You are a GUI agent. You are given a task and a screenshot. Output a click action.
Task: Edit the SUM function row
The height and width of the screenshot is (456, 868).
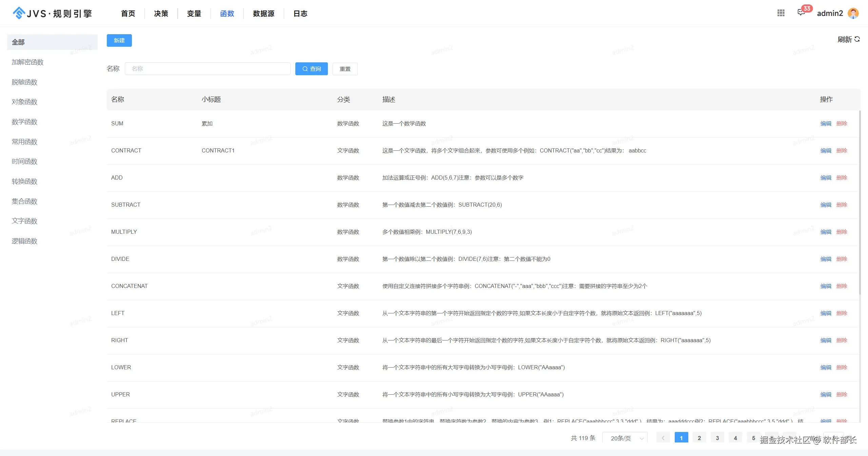826,123
